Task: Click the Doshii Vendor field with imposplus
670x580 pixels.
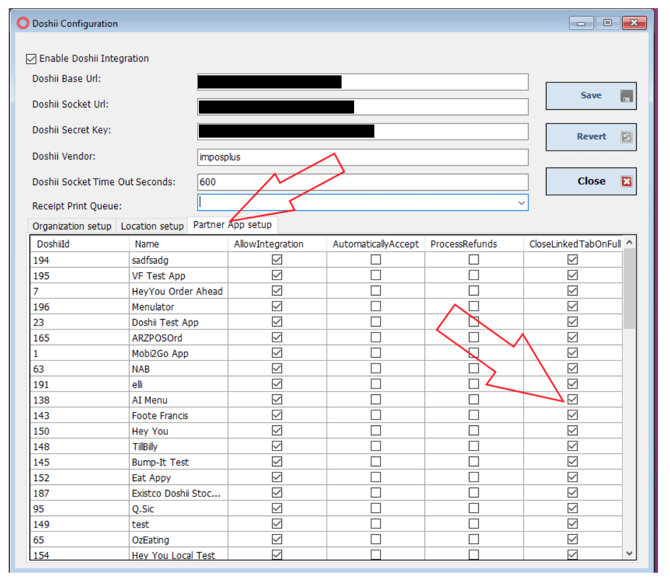Action: pos(363,157)
